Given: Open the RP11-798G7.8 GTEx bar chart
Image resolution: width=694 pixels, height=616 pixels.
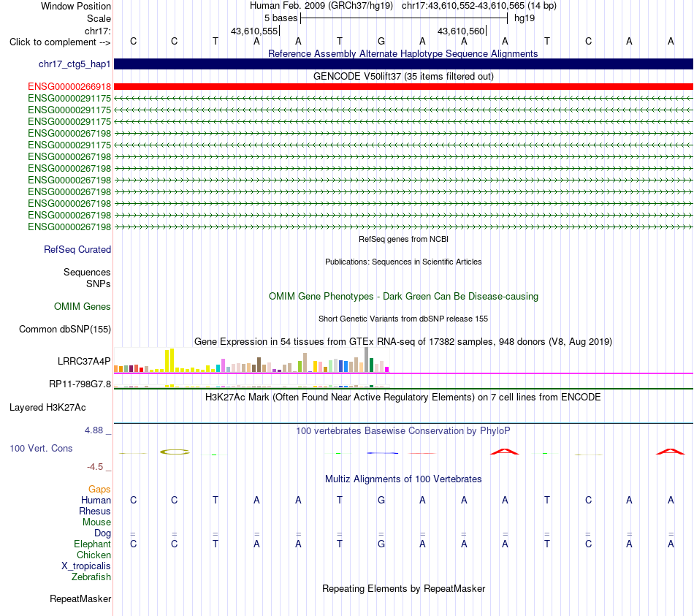Looking at the screenshot, I should tap(251, 386).
